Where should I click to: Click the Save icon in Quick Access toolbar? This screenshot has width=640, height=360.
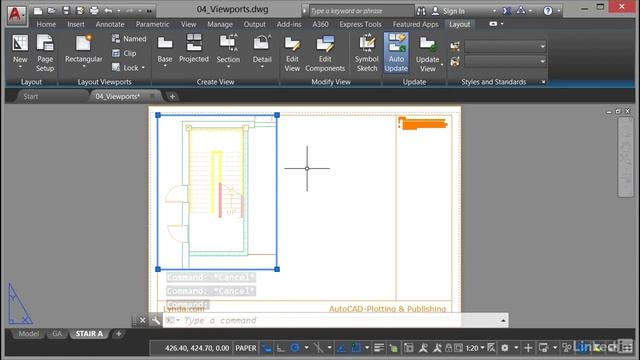coord(66,11)
